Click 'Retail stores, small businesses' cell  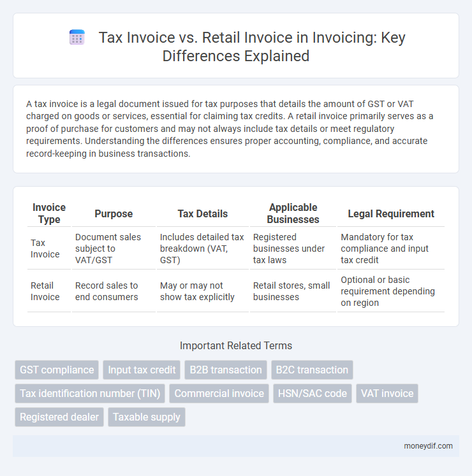[293, 291]
